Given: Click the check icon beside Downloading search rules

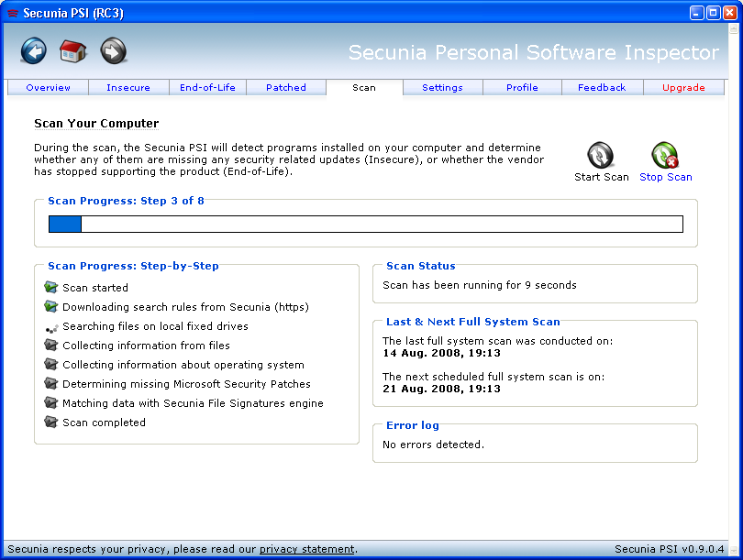Looking at the screenshot, I should [x=50, y=306].
